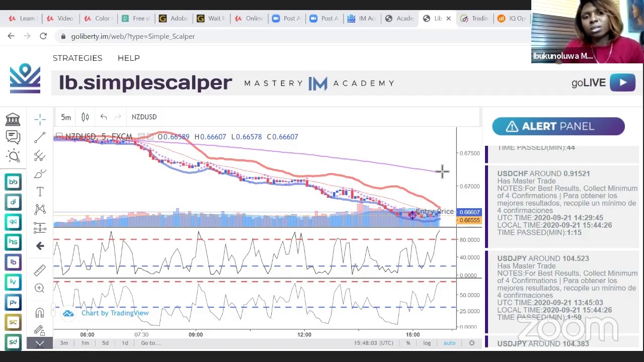
Task: Open the 'lb' strategy icon
Action: [x=13, y=262]
